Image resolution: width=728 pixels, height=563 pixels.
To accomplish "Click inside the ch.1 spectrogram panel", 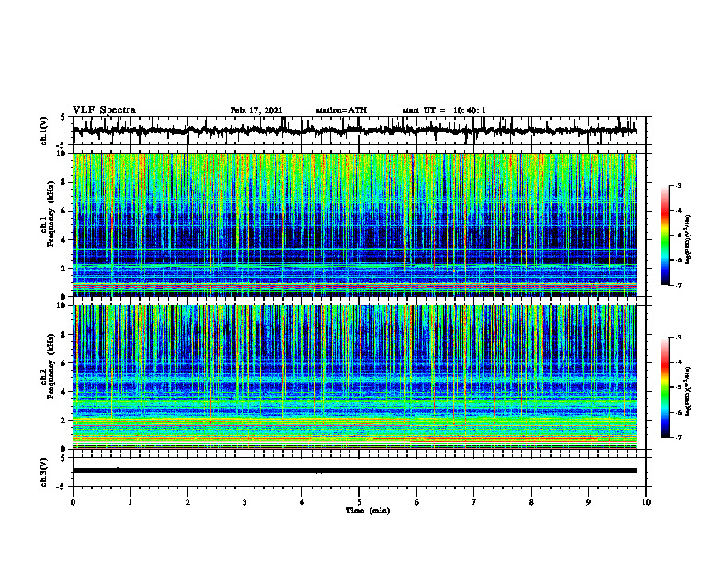I will point(355,224).
